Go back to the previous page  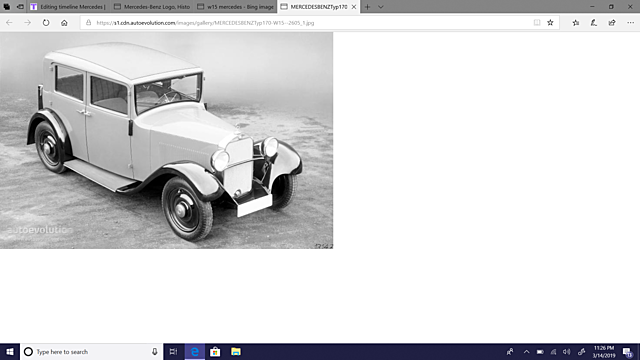[x=9, y=23]
